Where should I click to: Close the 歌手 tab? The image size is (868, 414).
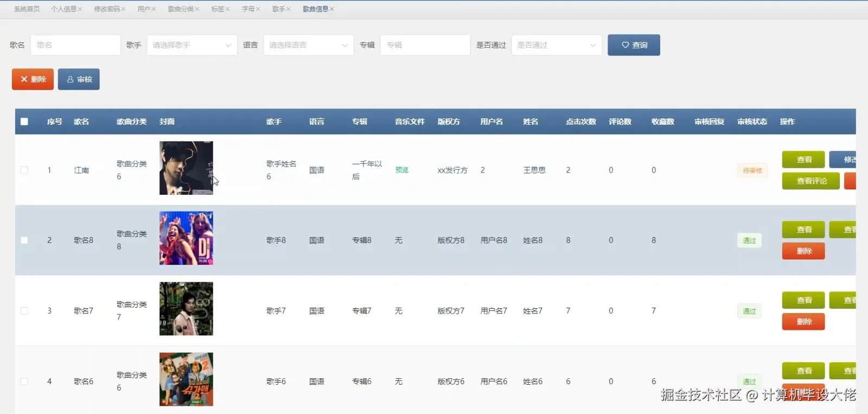tap(288, 9)
